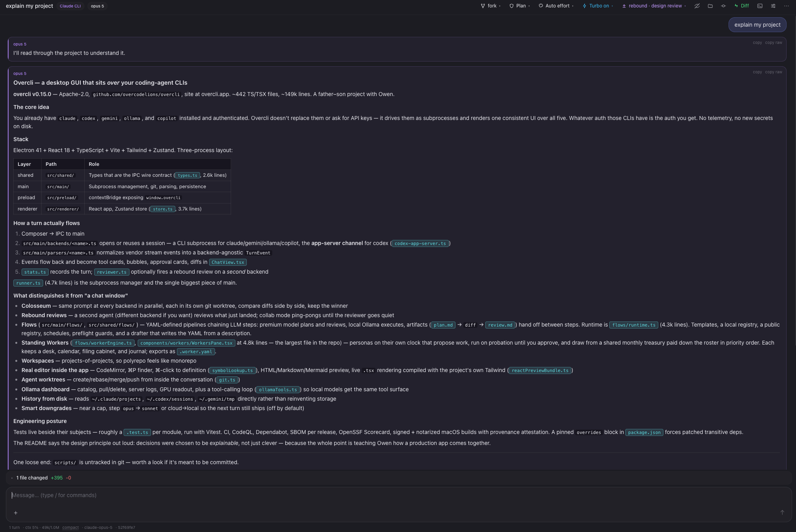Screen dimensions: 796x532
Task: Click the scripts/ code text at the bottom
Action: (x=65, y=463)
